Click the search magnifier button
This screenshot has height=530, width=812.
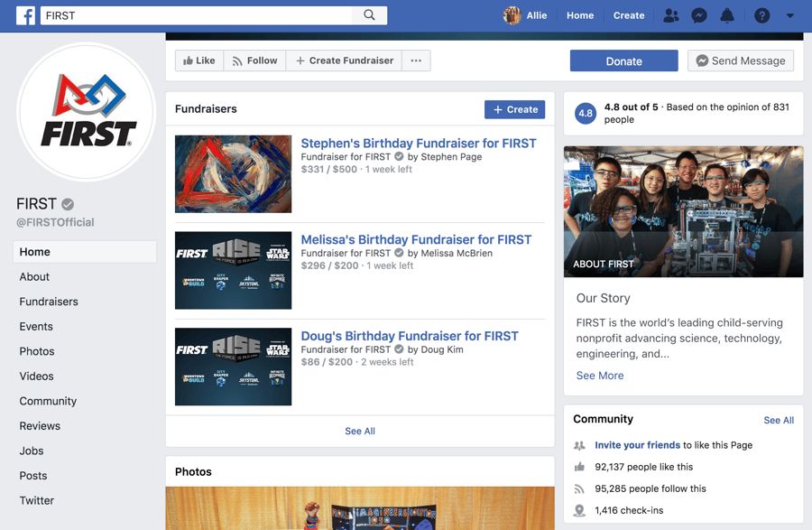coord(369,15)
